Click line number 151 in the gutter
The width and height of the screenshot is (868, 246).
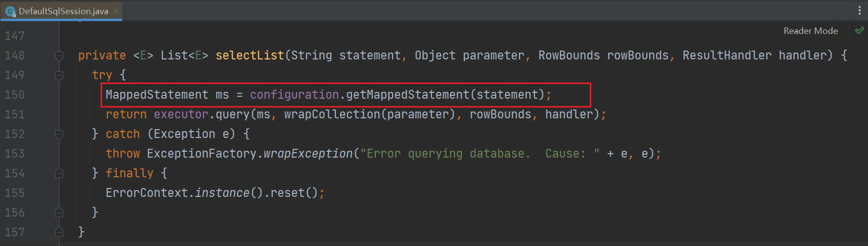pyautogui.click(x=15, y=114)
